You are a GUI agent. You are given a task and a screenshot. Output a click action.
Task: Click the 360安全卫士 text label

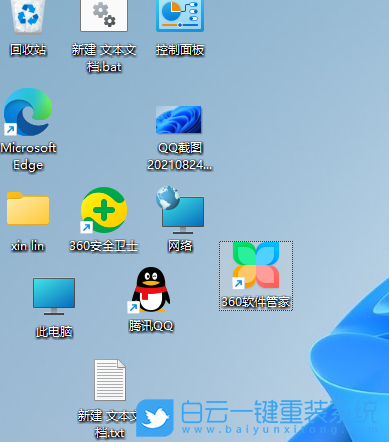coord(104,246)
